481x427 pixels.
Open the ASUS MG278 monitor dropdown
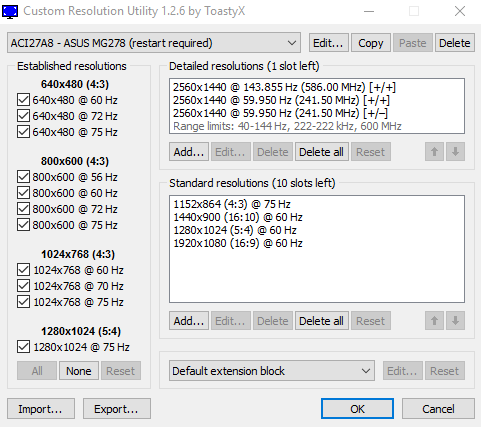pyautogui.click(x=154, y=43)
